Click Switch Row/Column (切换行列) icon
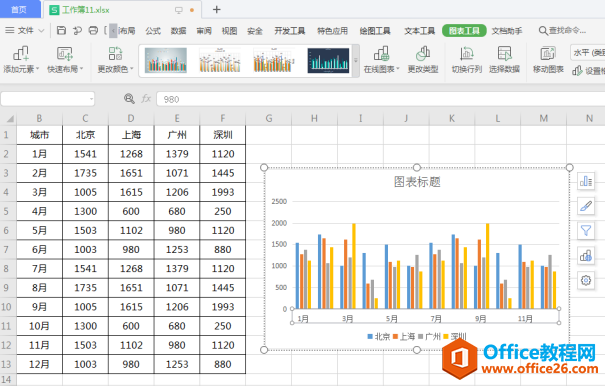Viewport: 605px width, 386px height. pyautogui.click(x=466, y=54)
